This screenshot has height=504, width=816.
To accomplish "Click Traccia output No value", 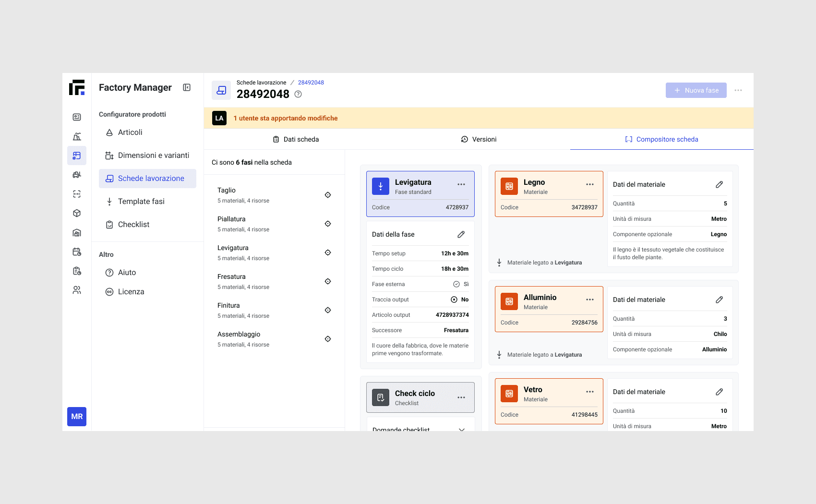I will coord(460,300).
